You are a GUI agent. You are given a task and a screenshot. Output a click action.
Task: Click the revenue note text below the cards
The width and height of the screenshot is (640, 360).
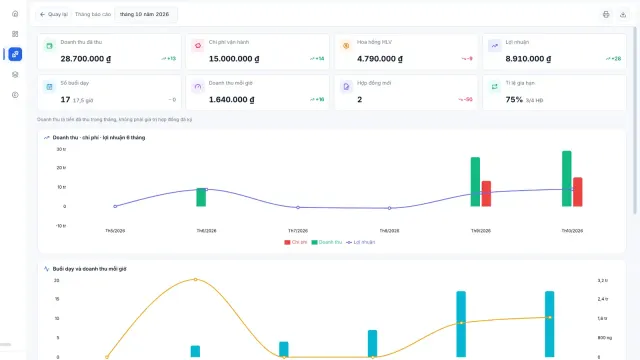115,120
